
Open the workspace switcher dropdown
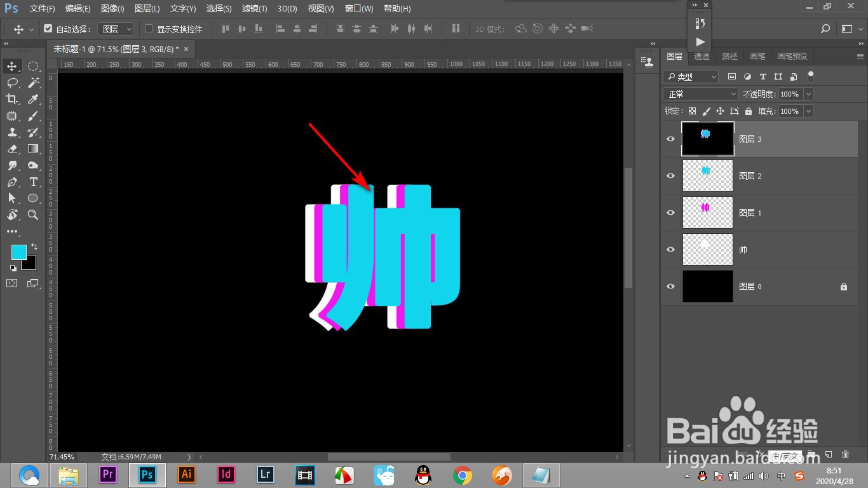pos(850,29)
